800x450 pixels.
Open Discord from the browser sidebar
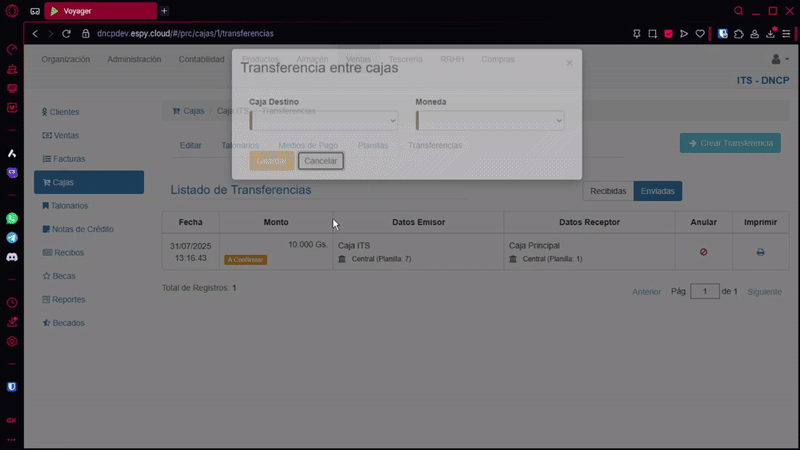point(12,257)
